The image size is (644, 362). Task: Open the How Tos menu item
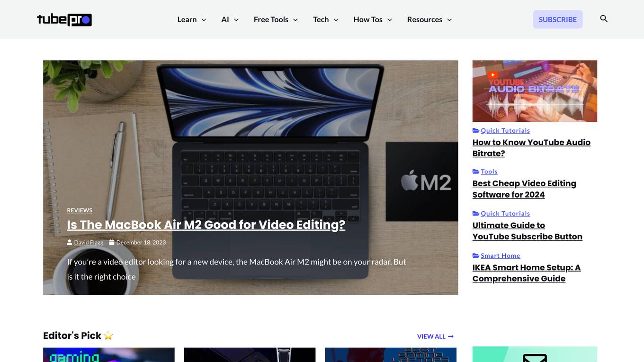point(368,19)
